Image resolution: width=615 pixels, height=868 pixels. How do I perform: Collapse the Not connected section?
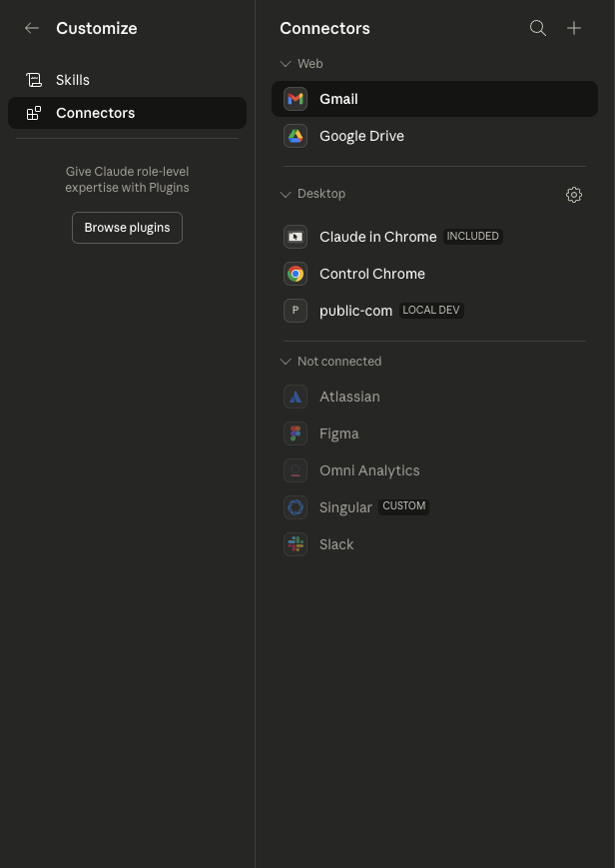286,362
